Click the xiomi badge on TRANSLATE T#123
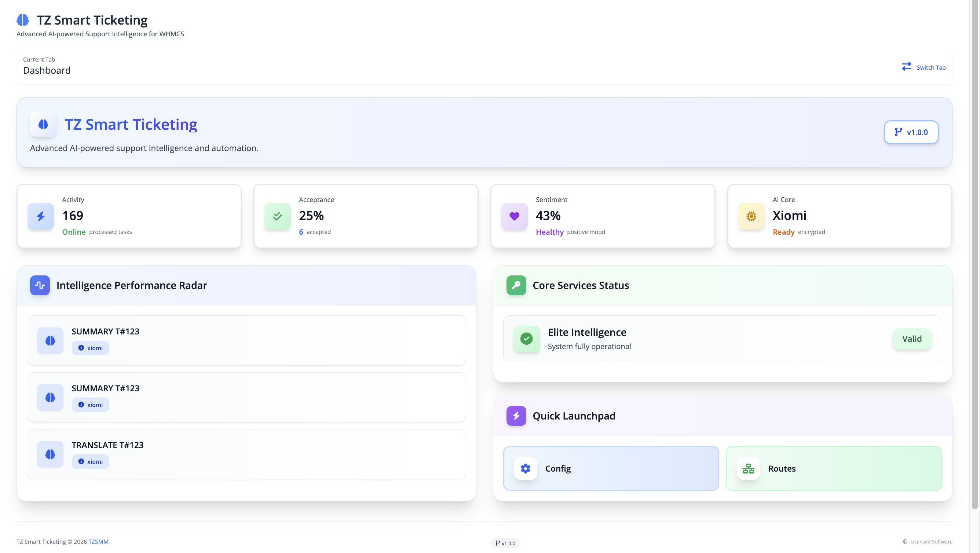Screen dimensions: 980x553 (x=90, y=461)
